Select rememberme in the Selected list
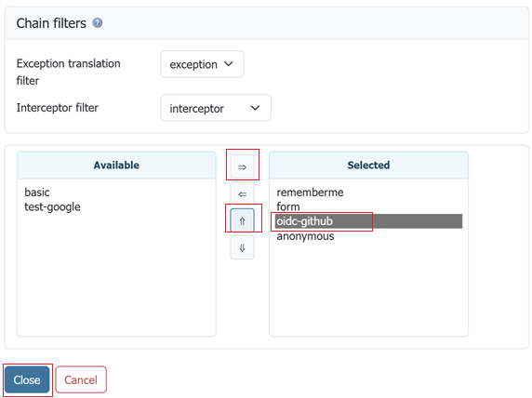The height and width of the screenshot is (398, 532). pyautogui.click(x=310, y=192)
